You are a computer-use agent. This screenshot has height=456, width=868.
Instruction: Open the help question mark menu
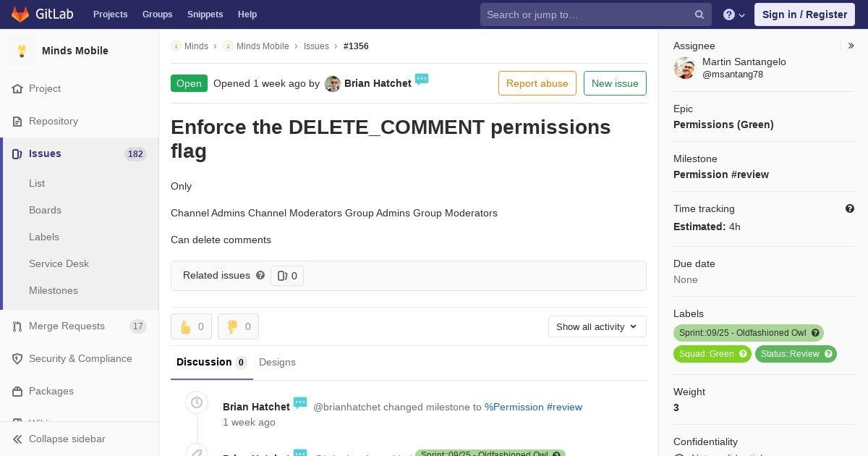click(x=734, y=14)
